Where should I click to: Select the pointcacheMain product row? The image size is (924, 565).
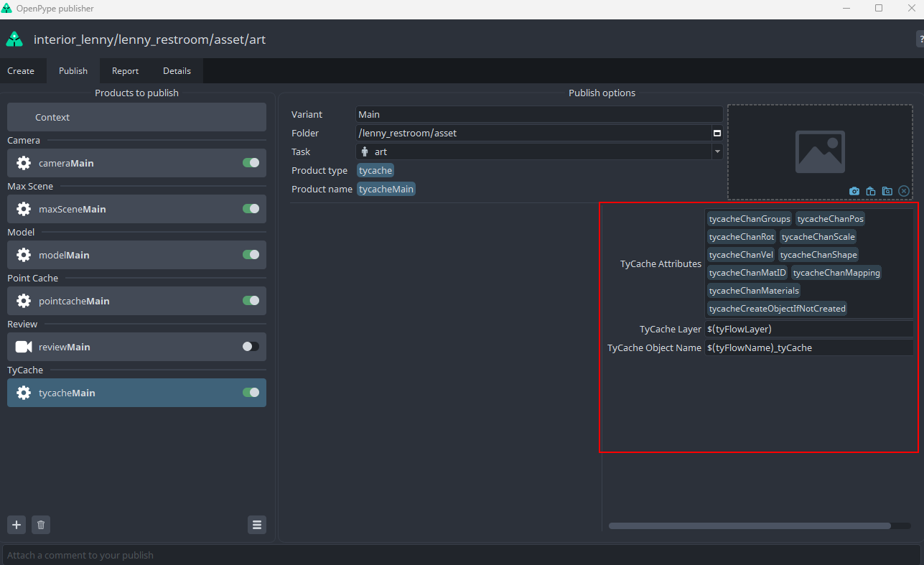136,301
